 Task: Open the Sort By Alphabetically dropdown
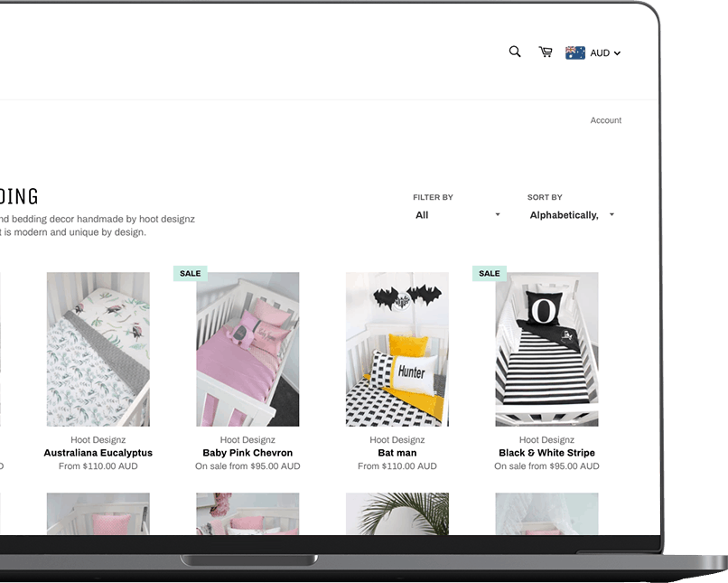pos(572,215)
